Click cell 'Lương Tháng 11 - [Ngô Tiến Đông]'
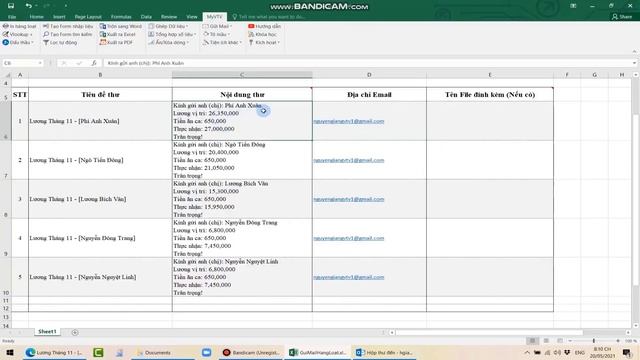The width and height of the screenshot is (640, 360). [x=100, y=160]
